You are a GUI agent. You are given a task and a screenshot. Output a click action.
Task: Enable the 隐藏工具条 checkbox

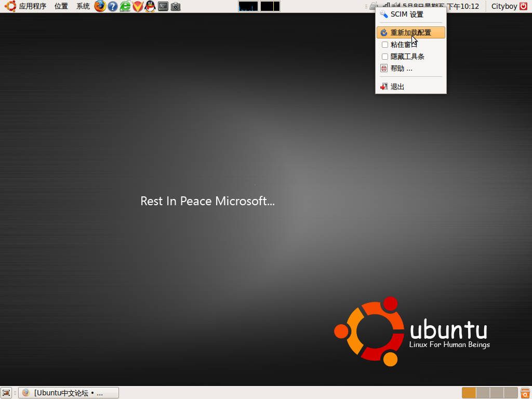point(385,57)
